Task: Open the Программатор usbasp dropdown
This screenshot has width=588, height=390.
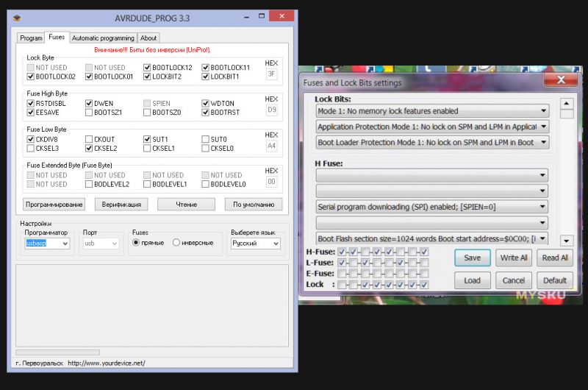Action: [x=47, y=244]
